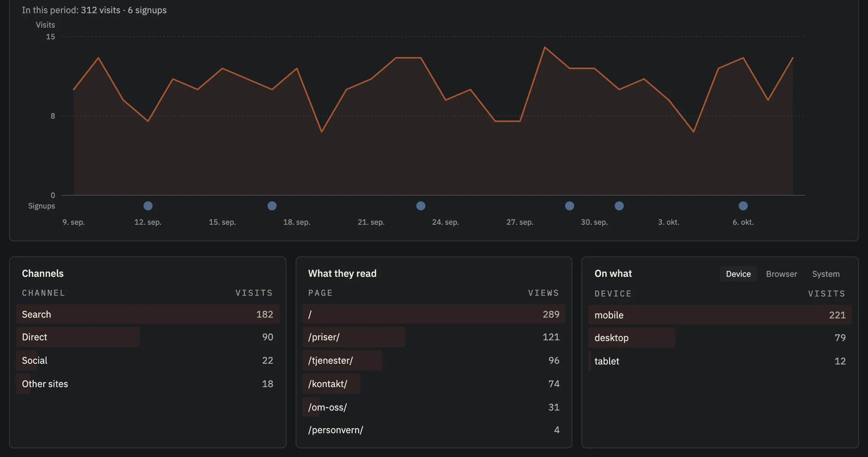Viewport: 868px width, 457px height.
Task: Click the signup dot just after 30. sep.
Action: [619, 206]
